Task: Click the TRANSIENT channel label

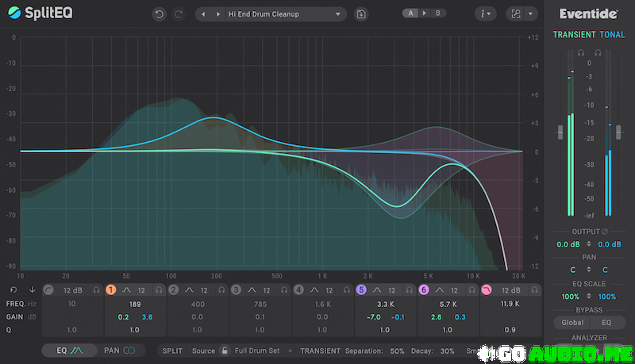Action: point(574,35)
